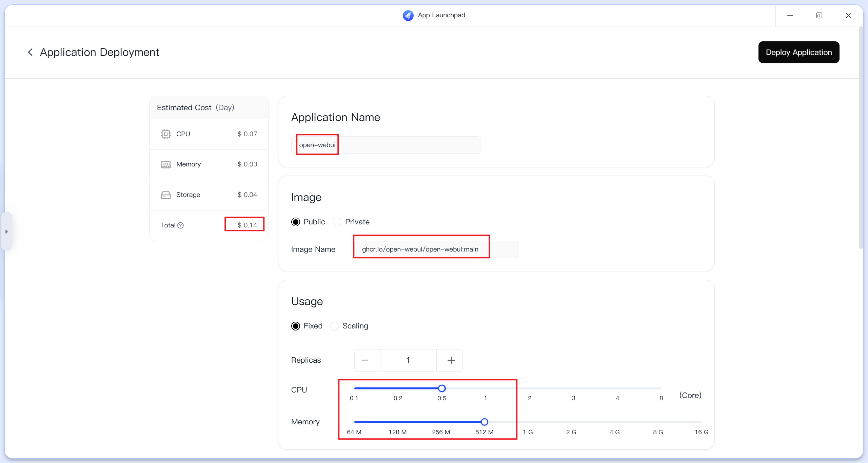
Task: Click the Memory slider handle at 512 M
Action: (485, 422)
